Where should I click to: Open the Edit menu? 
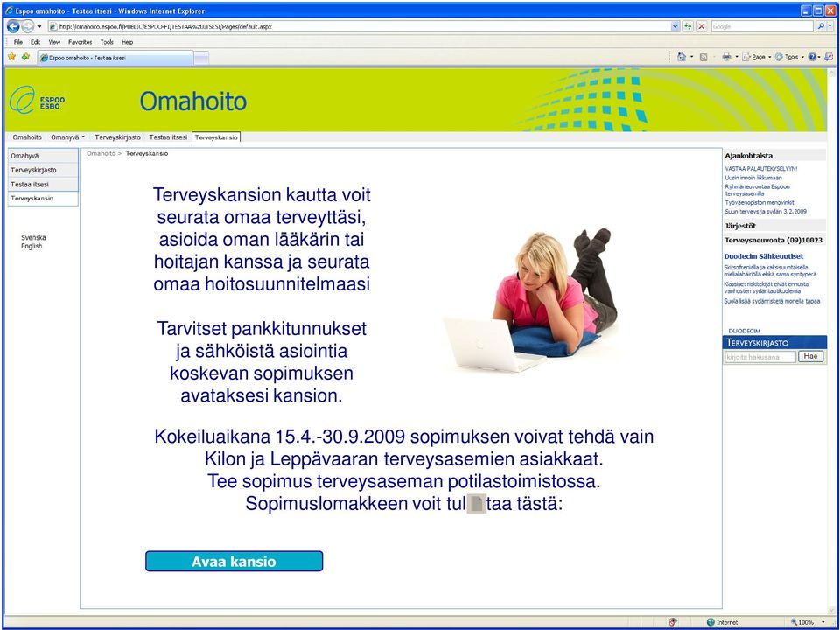35,42
